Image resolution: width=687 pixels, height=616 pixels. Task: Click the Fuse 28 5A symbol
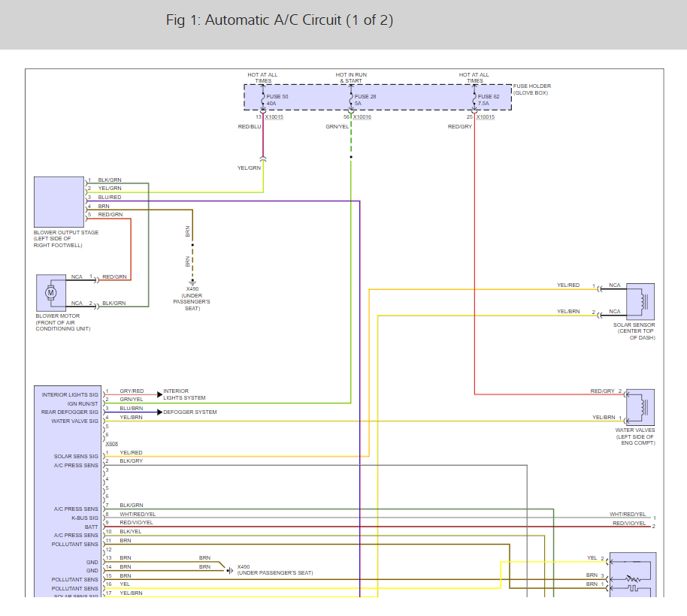[351, 99]
